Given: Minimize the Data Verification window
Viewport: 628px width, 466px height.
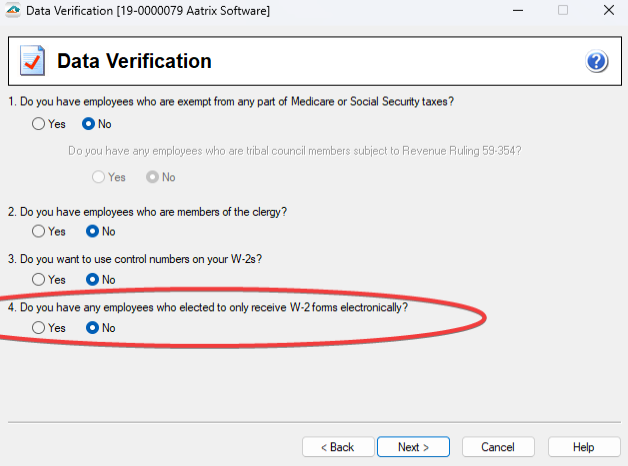Looking at the screenshot, I should pyautogui.click(x=516, y=10).
